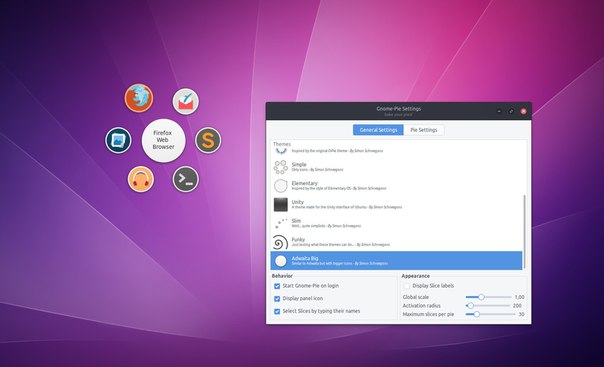Toggle Start Gnome-Pie on login checkbox
Screen dimensions: 604x367
pos(277,286)
